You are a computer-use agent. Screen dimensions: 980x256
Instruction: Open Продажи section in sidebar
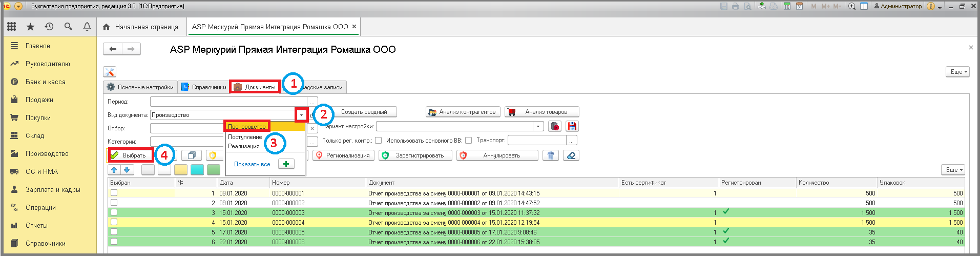39,100
